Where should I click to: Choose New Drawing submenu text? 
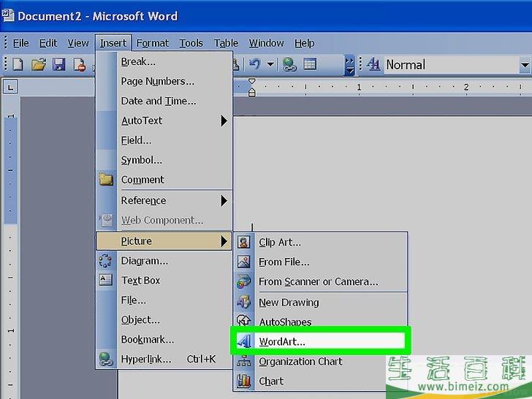pos(289,303)
